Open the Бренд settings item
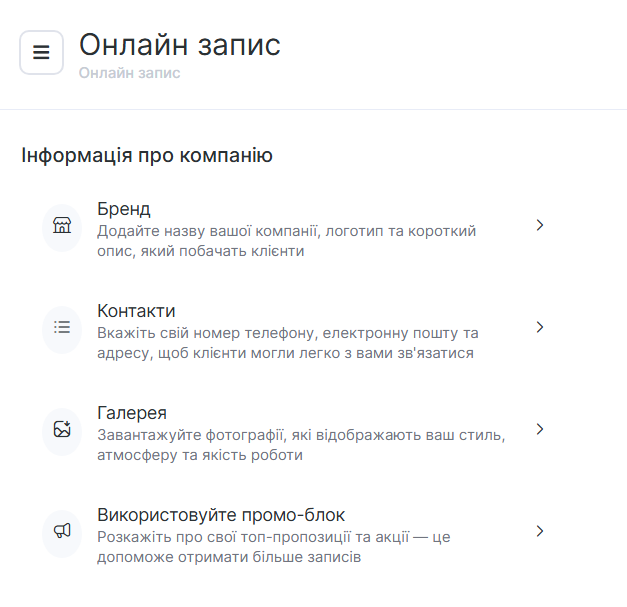The image size is (627, 607). [124, 209]
